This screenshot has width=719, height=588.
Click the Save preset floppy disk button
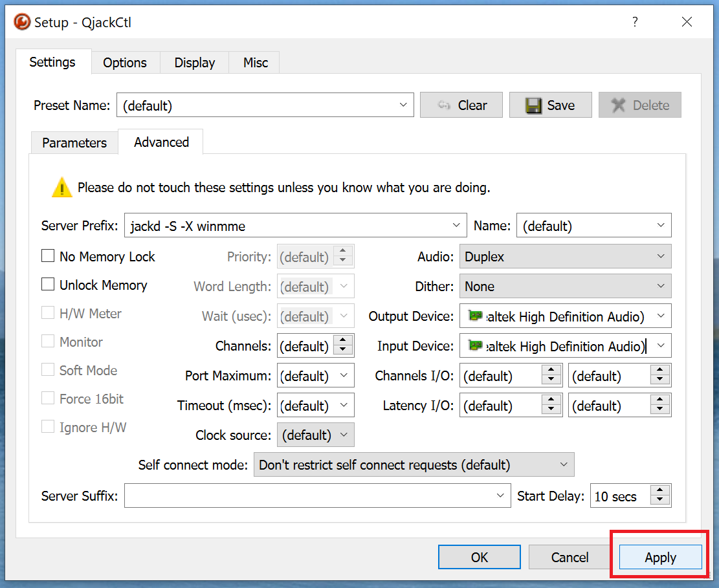tap(550, 105)
